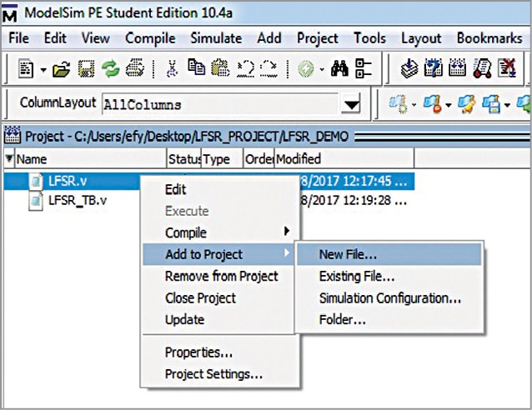Select Existing File... in submenu
Image resolution: width=532 pixels, height=410 pixels.
tap(356, 276)
